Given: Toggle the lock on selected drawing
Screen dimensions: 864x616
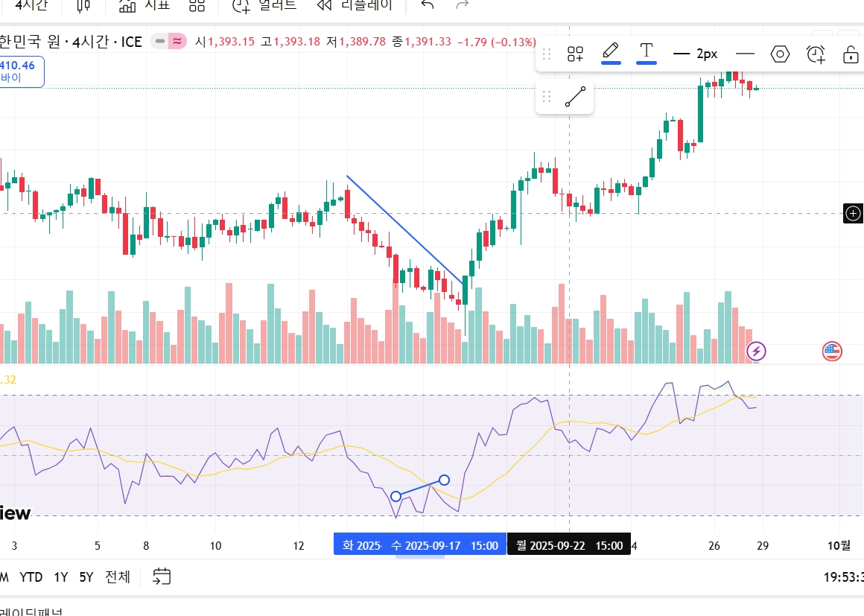Looking at the screenshot, I should (x=851, y=54).
